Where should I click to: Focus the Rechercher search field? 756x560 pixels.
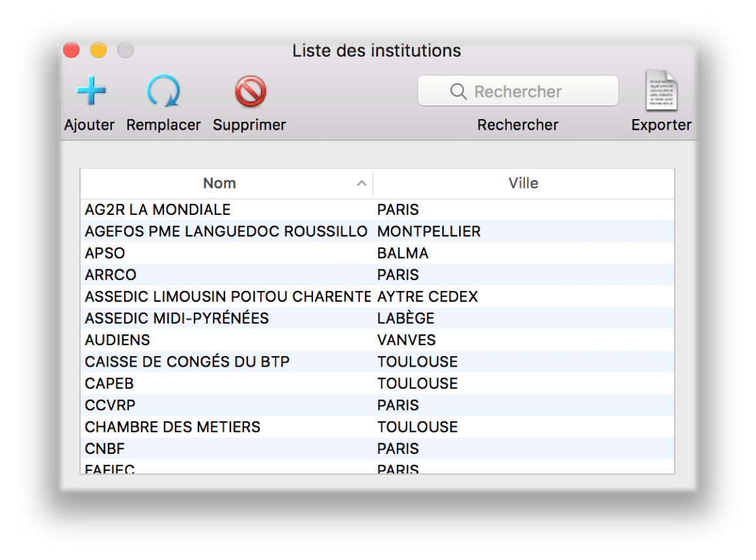(x=518, y=91)
